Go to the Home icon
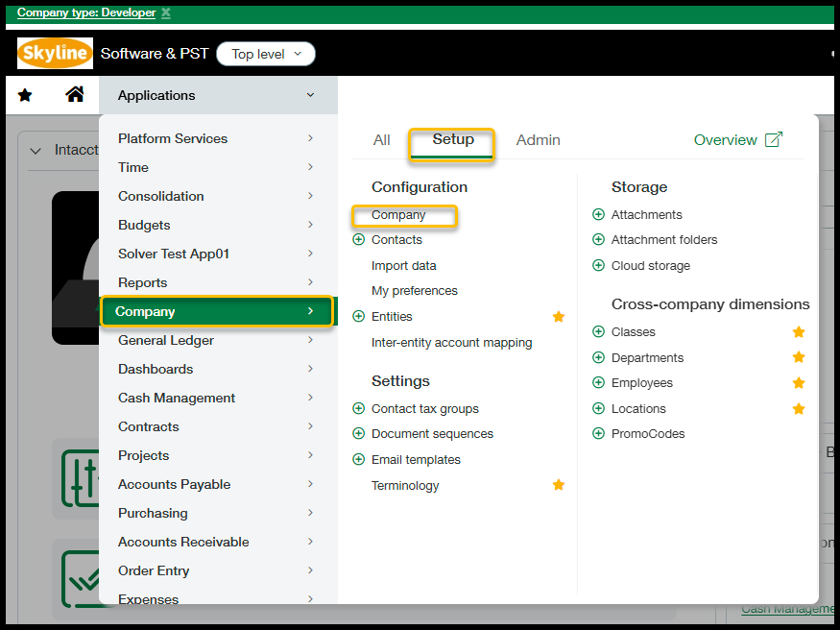 tap(74, 94)
